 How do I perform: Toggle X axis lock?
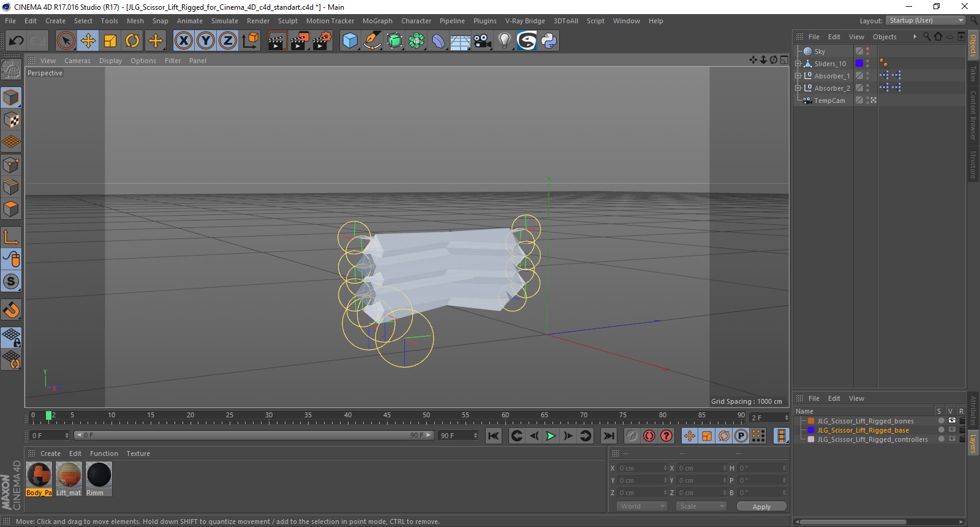[x=184, y=41]
